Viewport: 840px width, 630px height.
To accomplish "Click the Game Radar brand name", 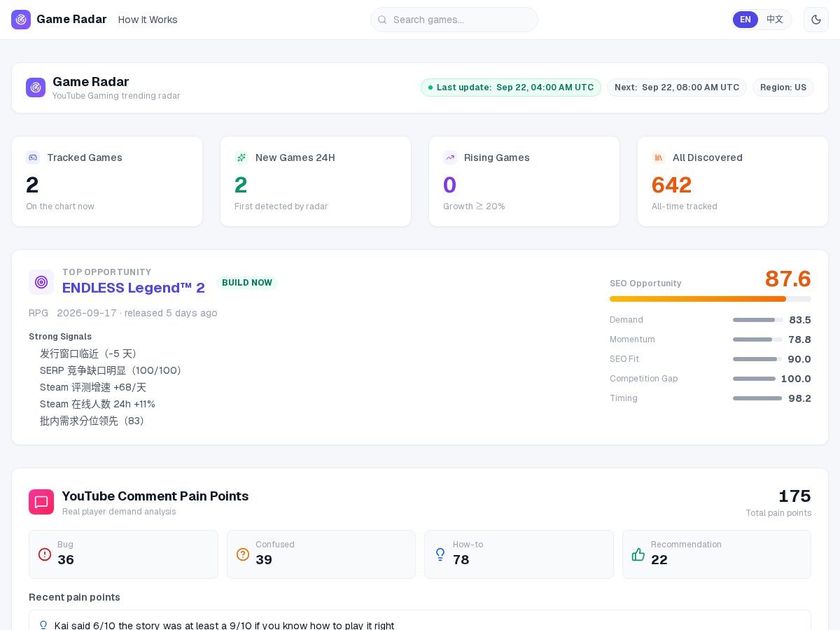I will point(71,20).
